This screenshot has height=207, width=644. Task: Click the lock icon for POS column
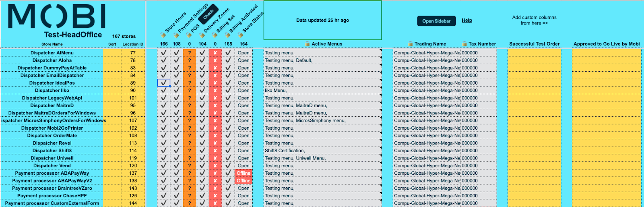point(189,35)
